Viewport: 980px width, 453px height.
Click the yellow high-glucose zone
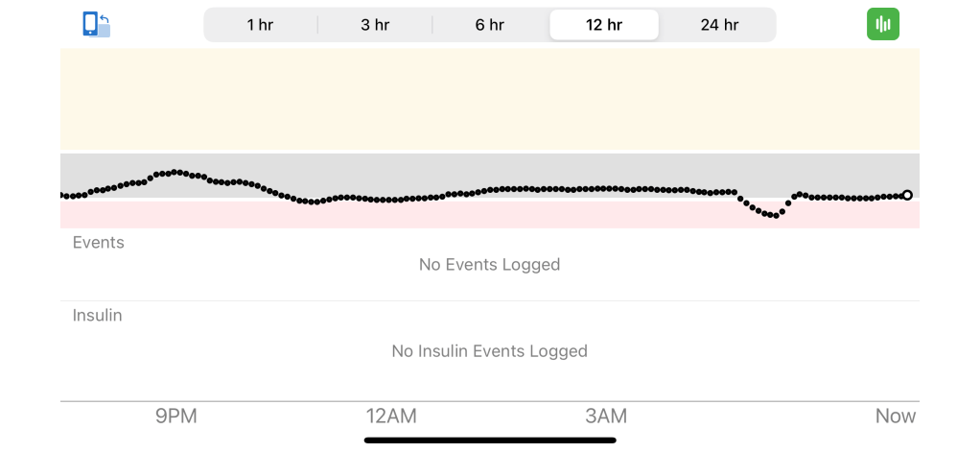pyautogui.click(x=489, y=101)
